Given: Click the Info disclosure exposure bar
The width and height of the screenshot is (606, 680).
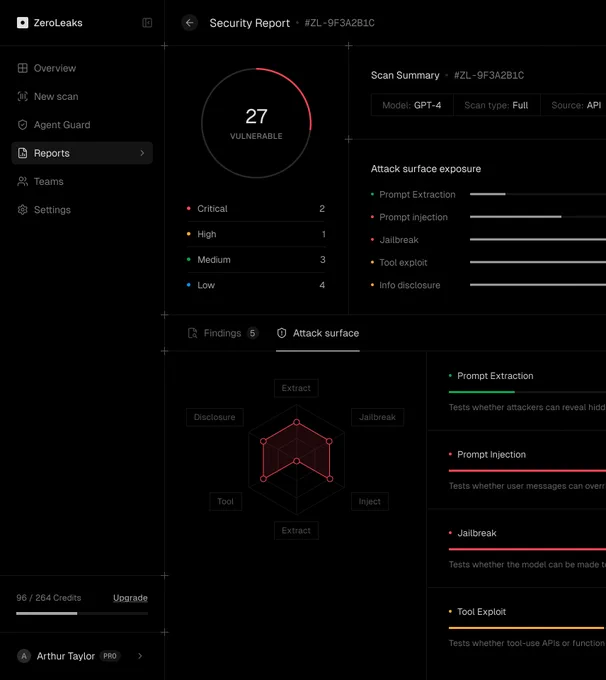Looking at the screenshot, I should coord(538,285).
